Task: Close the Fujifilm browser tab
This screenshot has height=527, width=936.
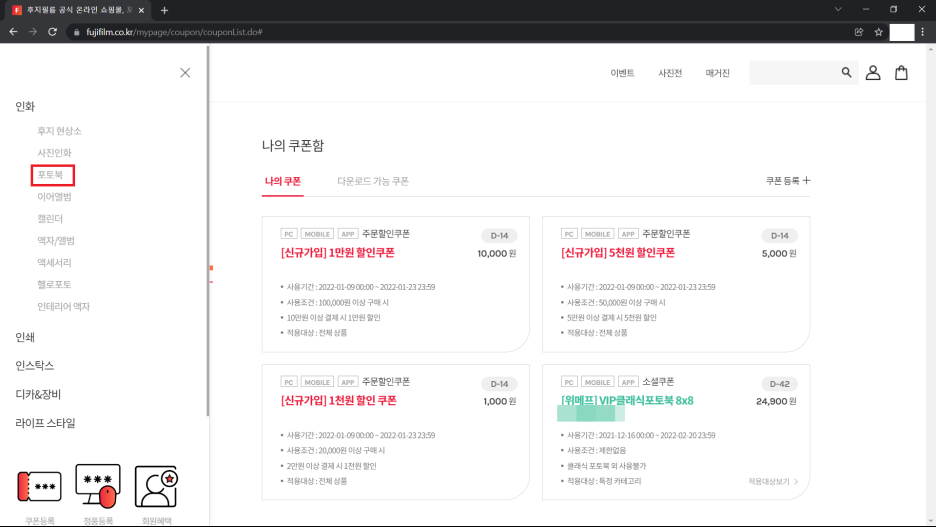Action: tap(141, 10)
